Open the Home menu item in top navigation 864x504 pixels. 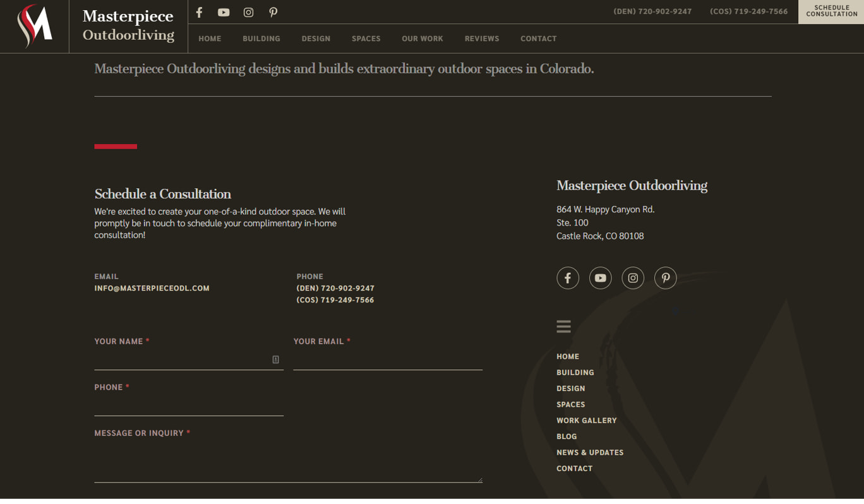click(210, 39)
